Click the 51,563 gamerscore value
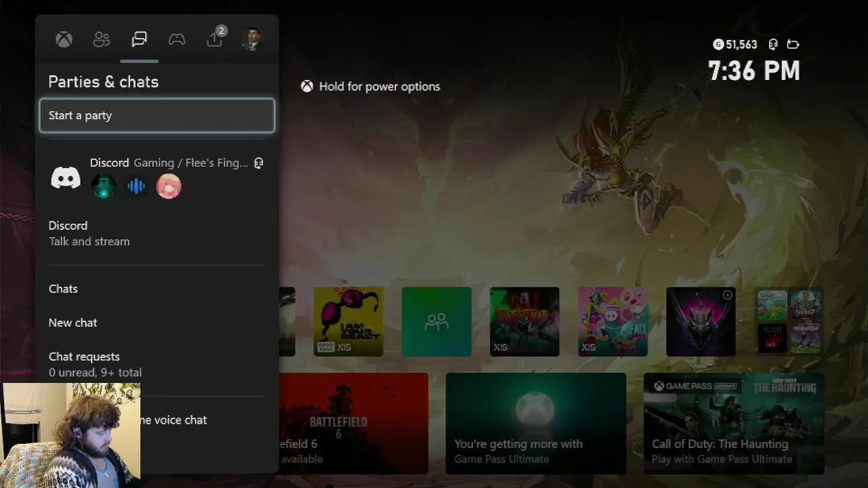The image size is (868, 488). pyautogui.click(x=741, y=45)
